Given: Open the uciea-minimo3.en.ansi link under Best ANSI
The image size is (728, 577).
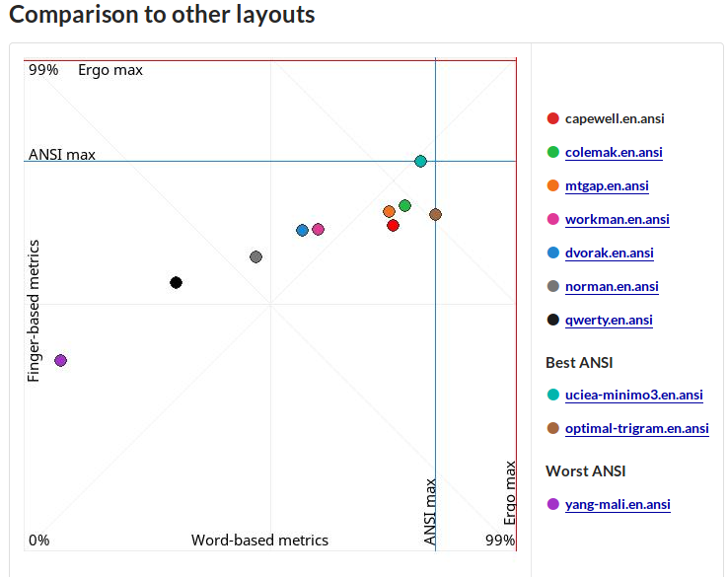Looking at the screenshot, I should (x=633, y=395).
